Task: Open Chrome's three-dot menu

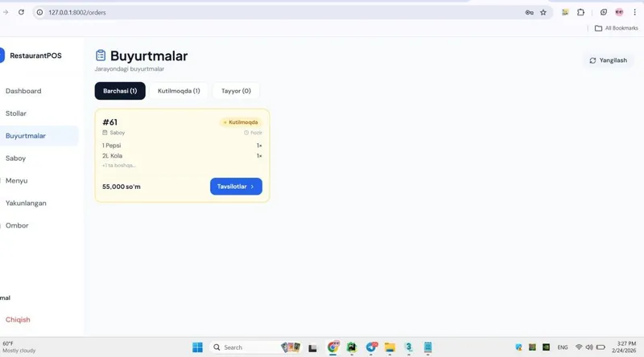Action: tap(634, 12)
